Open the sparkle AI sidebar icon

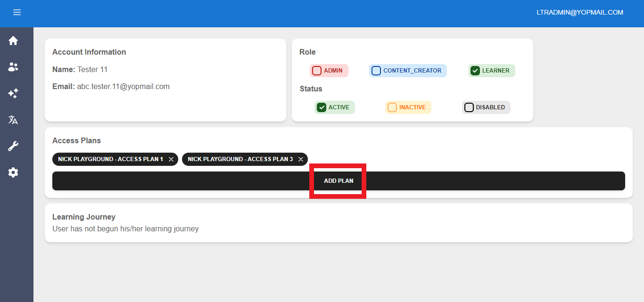pos(13,93)
